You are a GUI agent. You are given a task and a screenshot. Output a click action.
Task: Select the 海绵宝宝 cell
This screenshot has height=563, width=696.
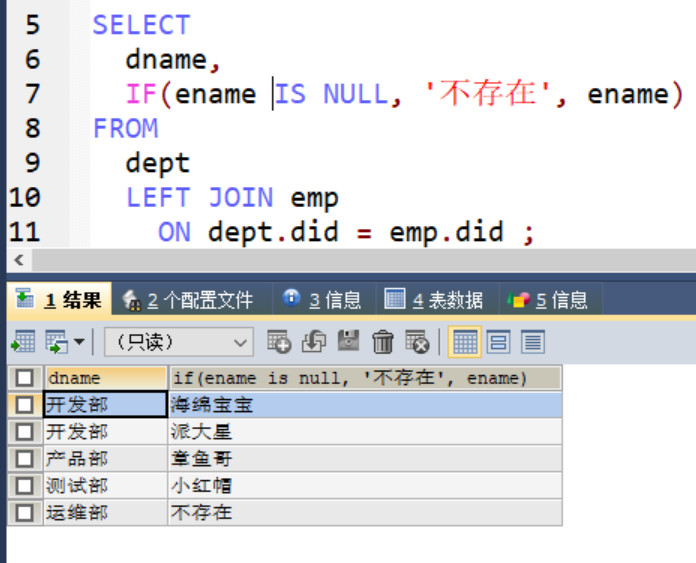point(365,404)
